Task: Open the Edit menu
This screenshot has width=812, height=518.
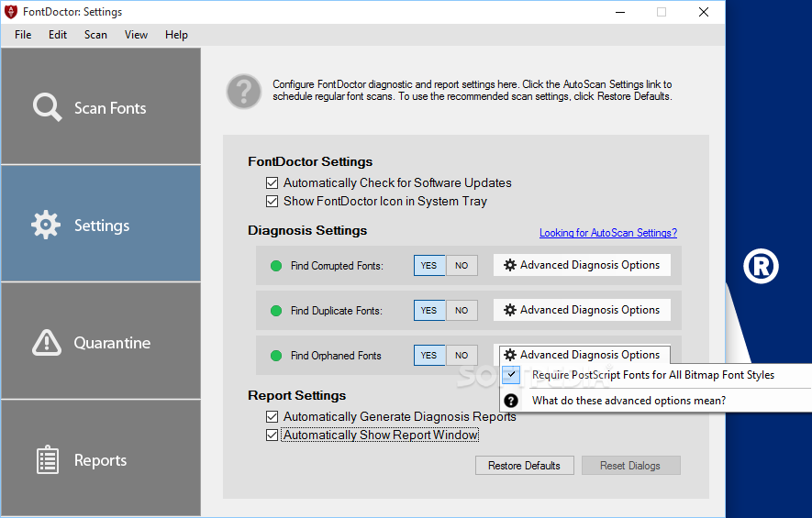Action: coord(58,35)
